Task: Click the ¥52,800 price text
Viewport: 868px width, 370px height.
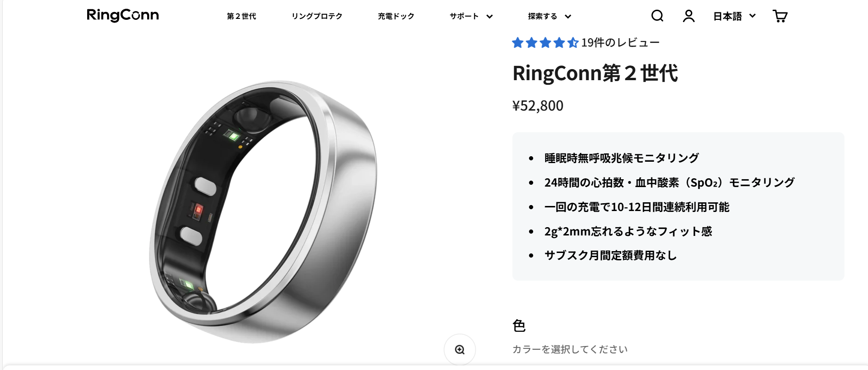Action: coord(538,106)
